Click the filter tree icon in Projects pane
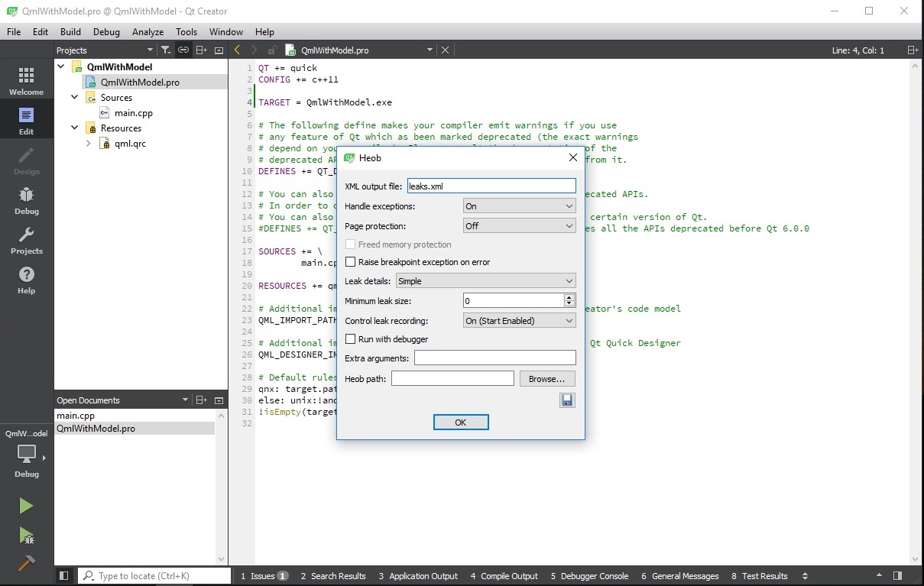Screen dimensions: 924x586 pos(166,50)
